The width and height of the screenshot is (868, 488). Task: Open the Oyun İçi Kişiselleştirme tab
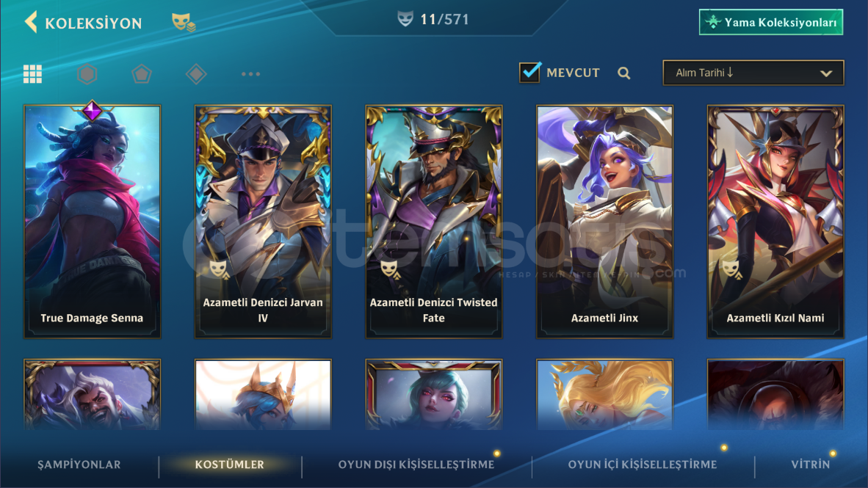(x=642, y=465)
